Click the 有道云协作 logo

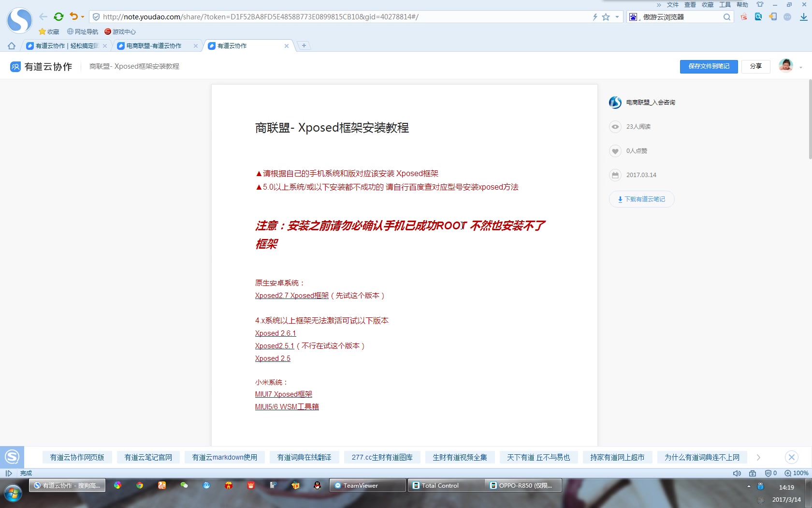41,67
